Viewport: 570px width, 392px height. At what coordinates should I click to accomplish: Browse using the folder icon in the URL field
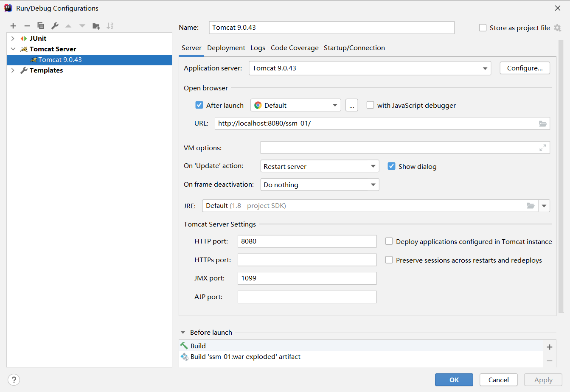point(543,123)
